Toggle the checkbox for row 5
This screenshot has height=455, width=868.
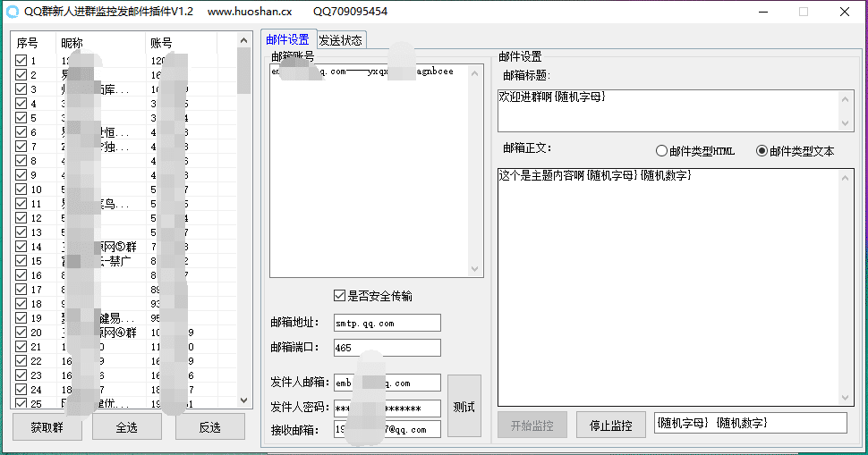[x=21, y=118]
